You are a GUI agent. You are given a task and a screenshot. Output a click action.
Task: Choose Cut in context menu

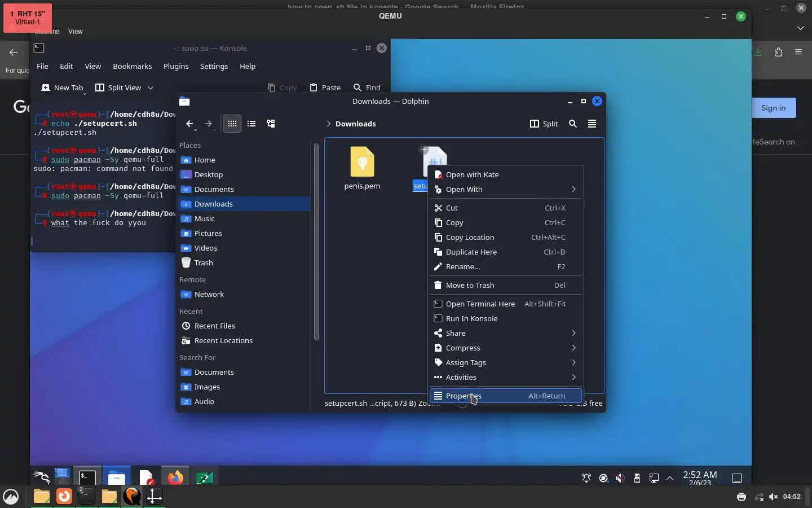(x=506, y=208)
